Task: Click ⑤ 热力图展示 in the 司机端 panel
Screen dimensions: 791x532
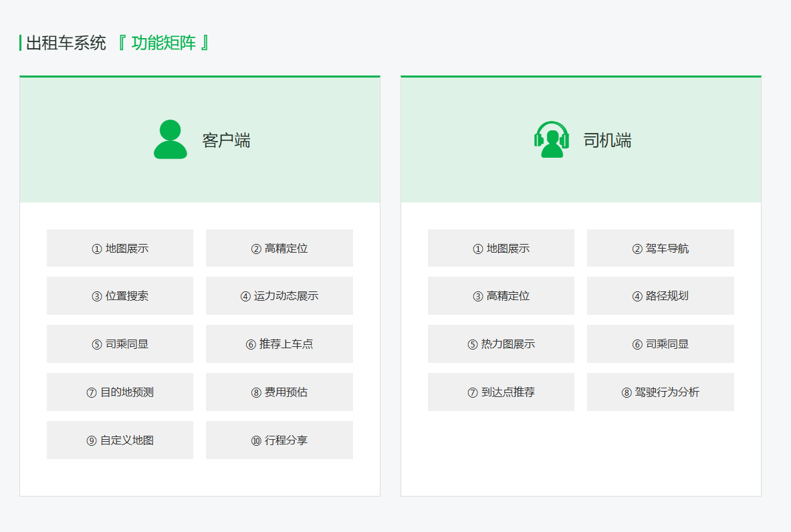Action: click(x=500, y=344)
